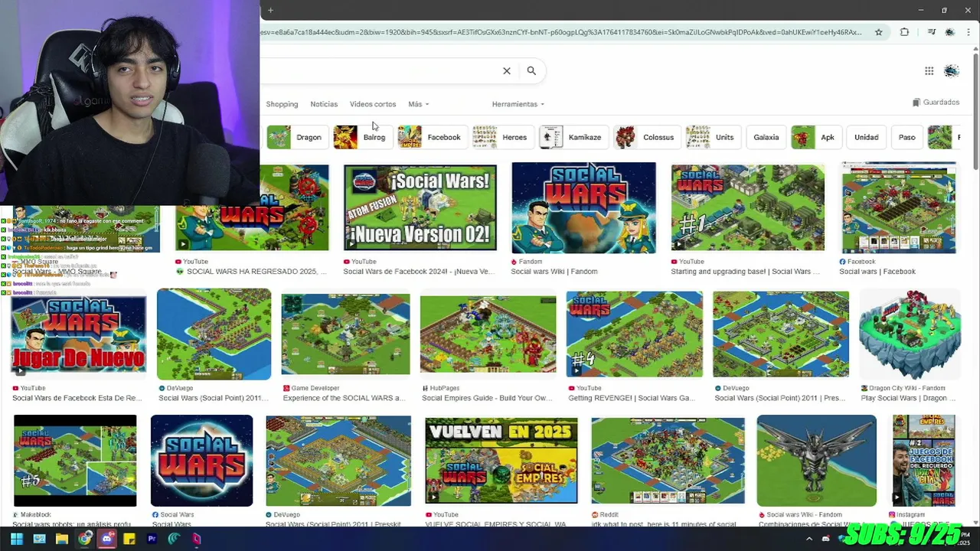Expand the Herramientas tools dropdown
This screenshot has width=980, height=551.
click(x=518, y=104)
